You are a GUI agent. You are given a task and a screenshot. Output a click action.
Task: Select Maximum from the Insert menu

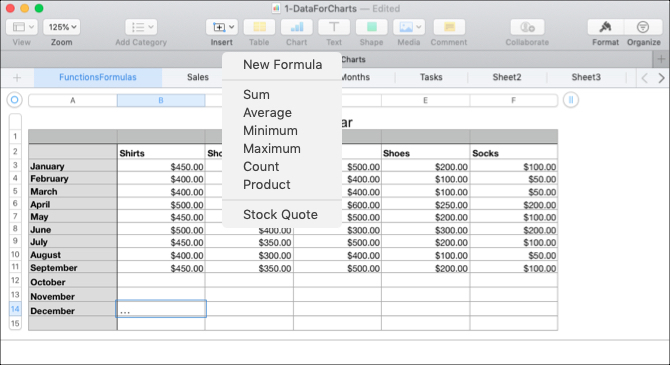click(272, 148)
